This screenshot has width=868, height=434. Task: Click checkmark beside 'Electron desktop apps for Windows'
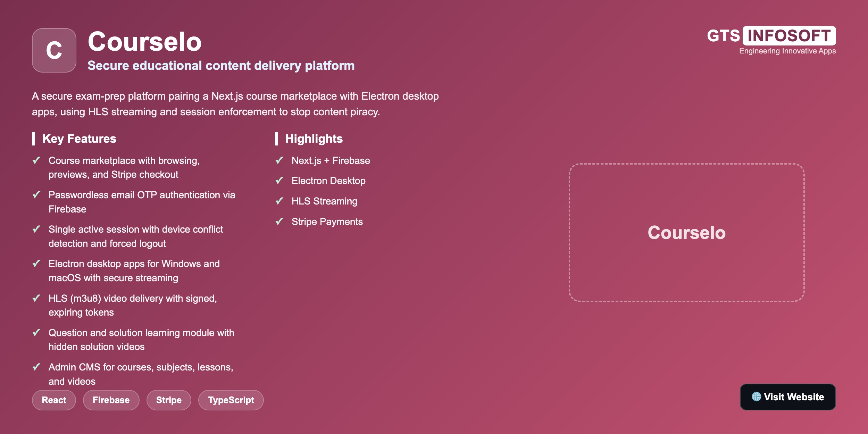tap(36, 264)
